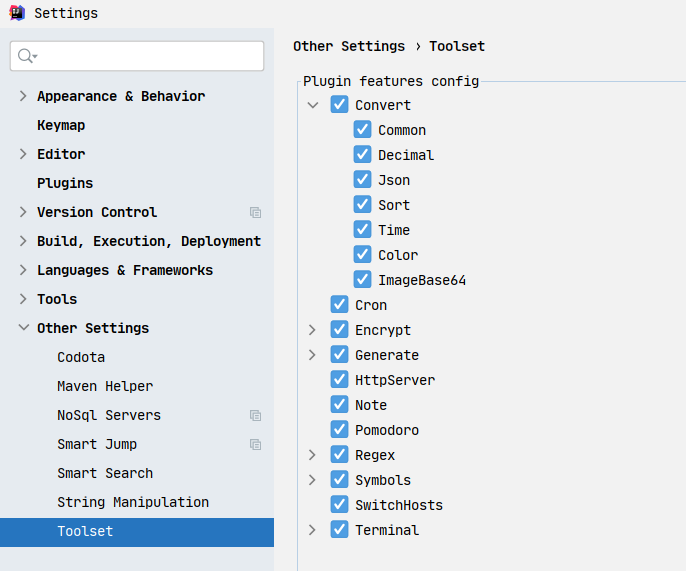This screenshot has height=571, width=686.
Task: Collapse the Convert tree node
Action: [312, 105]
